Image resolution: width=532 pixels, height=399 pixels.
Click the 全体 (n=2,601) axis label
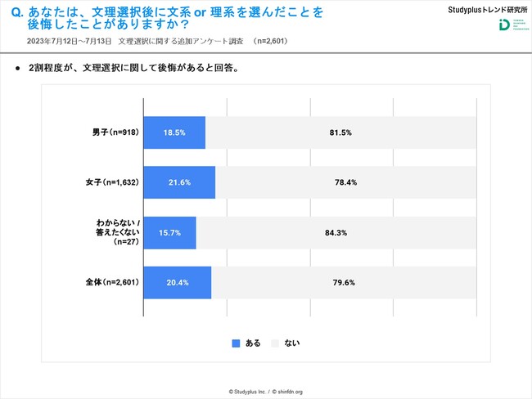coord(111,282)
